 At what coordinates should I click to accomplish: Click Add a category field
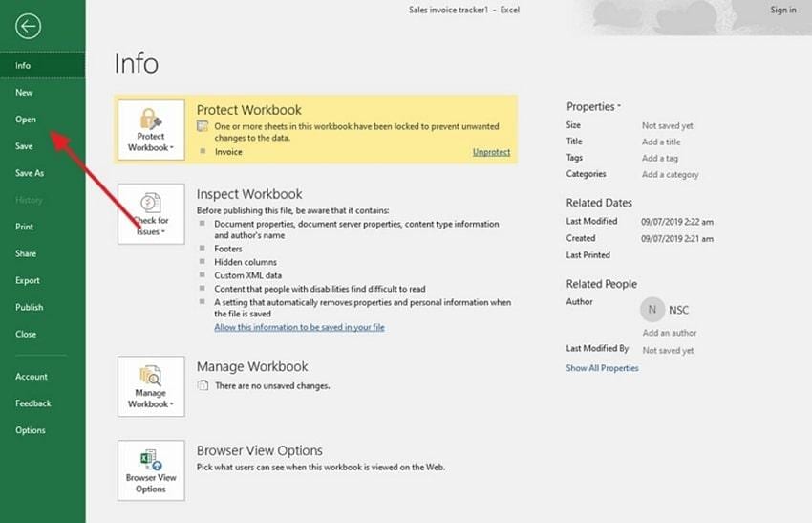[670, 174]
